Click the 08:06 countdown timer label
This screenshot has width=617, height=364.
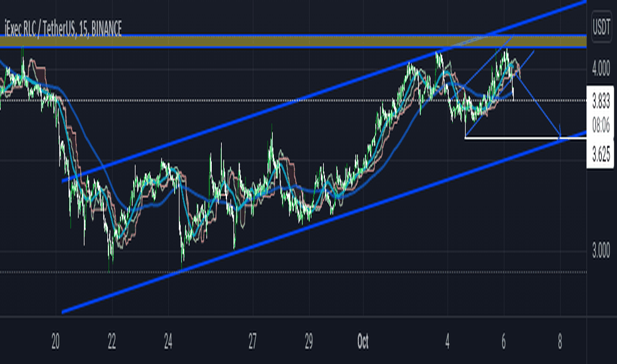[x=601, y=126]
